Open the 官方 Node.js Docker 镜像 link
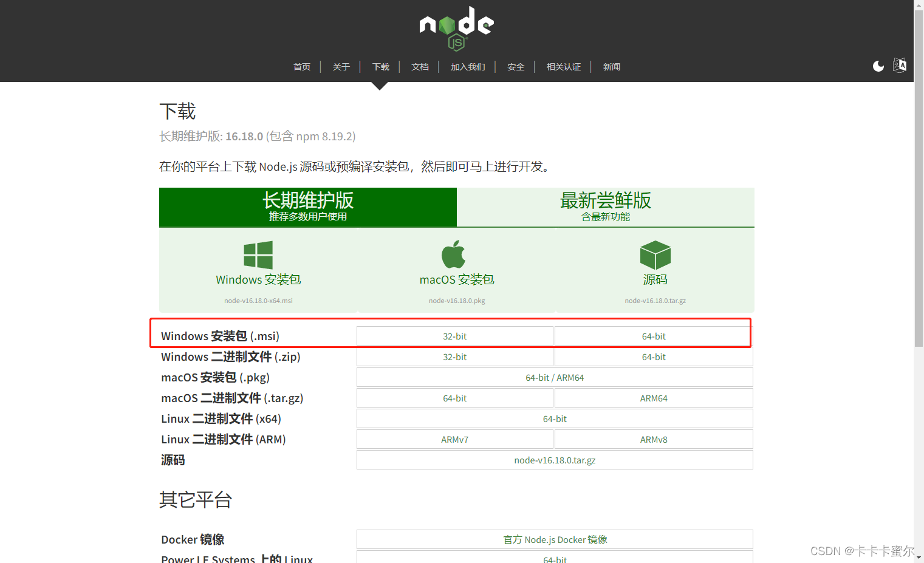 click(555, 539)
